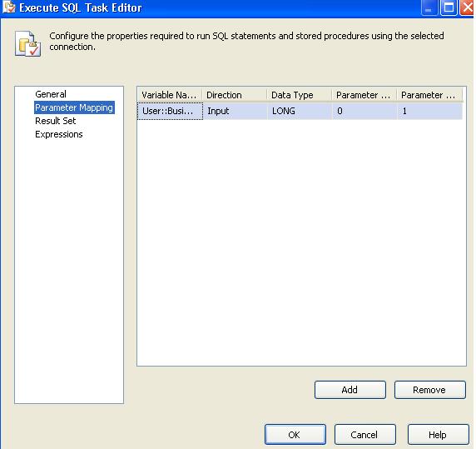476x449 pixels.
Task: Edit the parameter name cell showing 0
Action: pyautogui.click(x=364, y=111)
